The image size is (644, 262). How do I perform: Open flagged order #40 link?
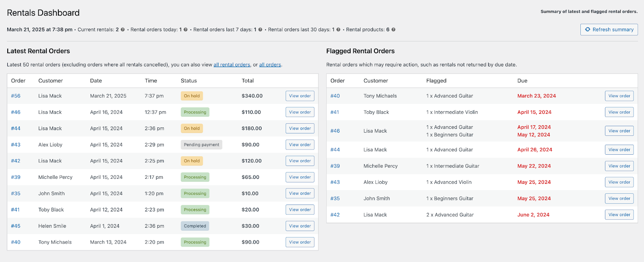tap(335, 96)
